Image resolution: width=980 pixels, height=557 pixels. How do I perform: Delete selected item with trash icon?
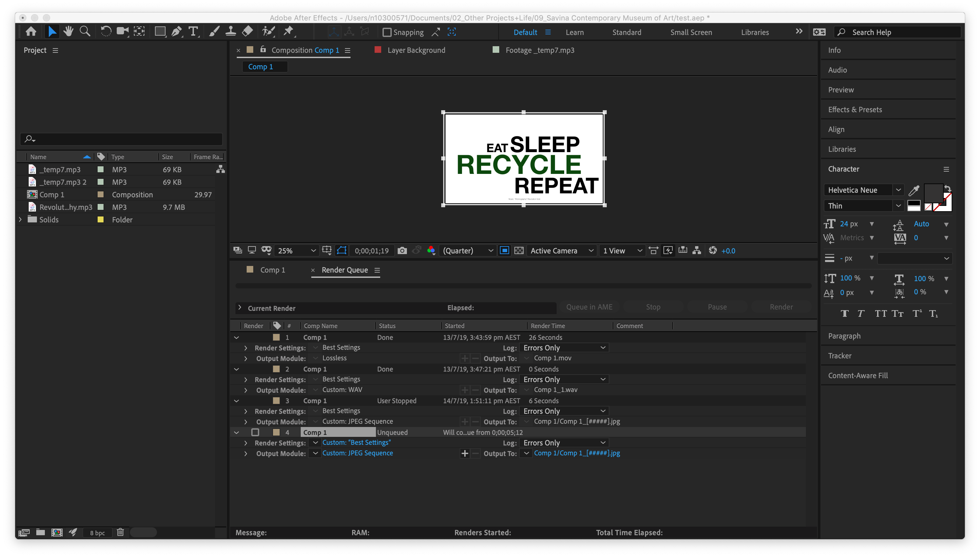[120, 532]
